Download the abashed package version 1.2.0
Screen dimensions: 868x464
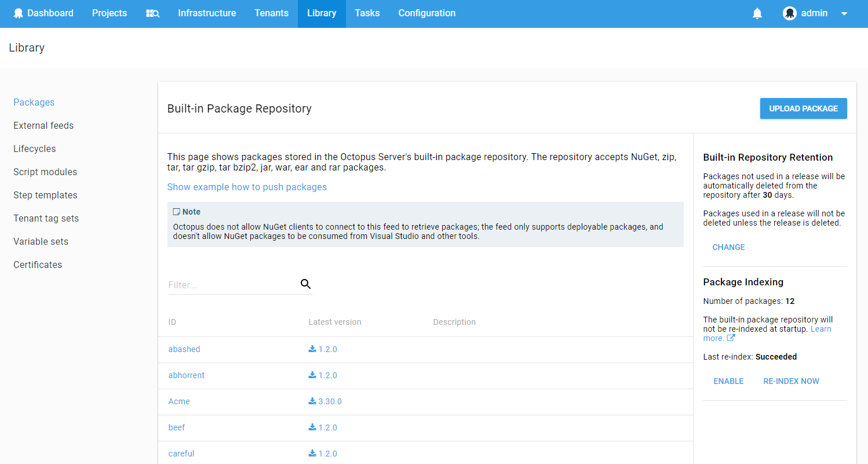coord(312,349)
